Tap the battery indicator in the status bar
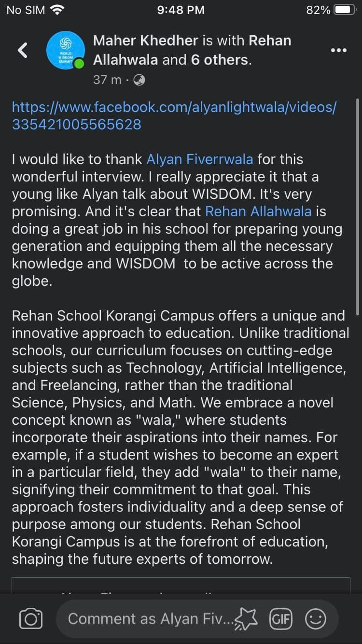This screenshot has width=362, height=644. [x=345, y=10]
